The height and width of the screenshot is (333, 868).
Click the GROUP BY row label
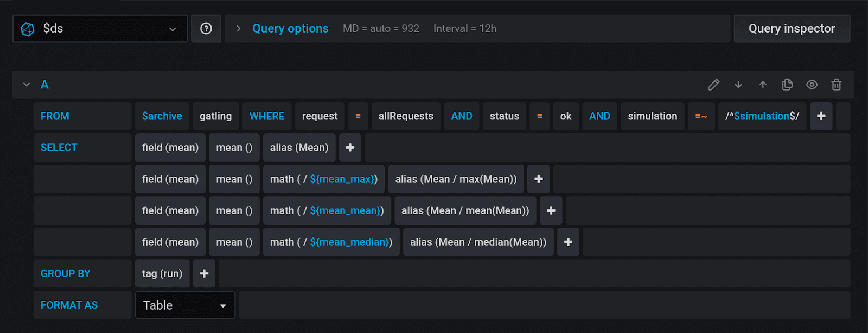[82, 273]
